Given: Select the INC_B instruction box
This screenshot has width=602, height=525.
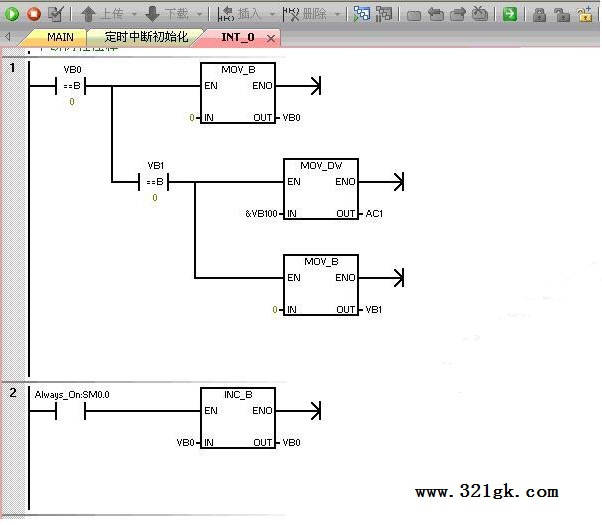Looking at the screenshot, I should [238, 418].
